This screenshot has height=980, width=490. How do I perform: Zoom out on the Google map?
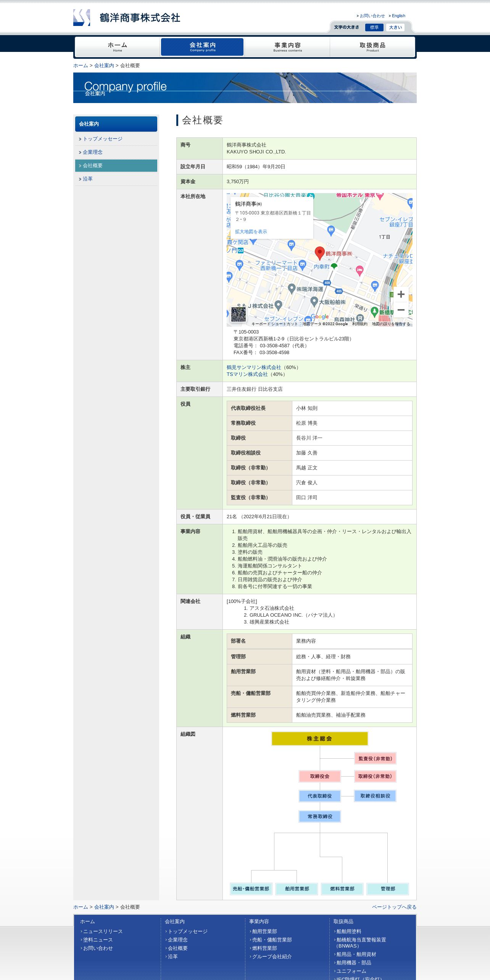click(x=401, y=310)
